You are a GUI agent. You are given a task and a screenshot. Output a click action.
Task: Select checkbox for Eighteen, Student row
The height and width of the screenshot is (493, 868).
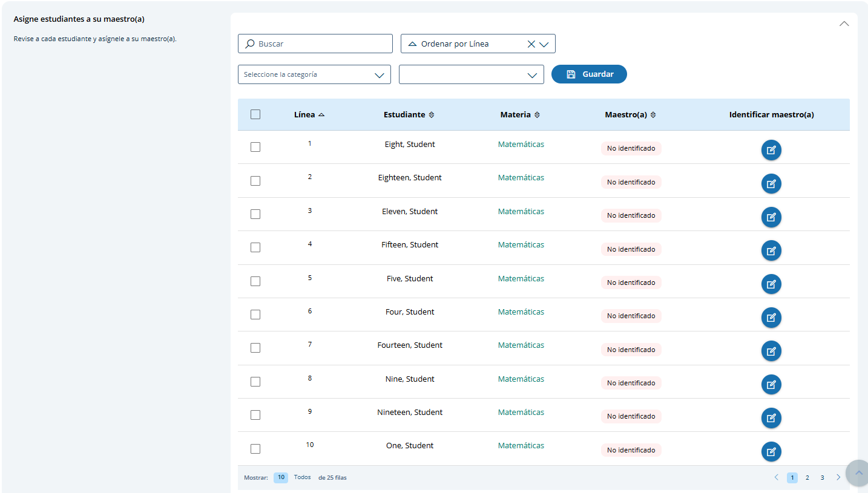click(x=255, y=181)
